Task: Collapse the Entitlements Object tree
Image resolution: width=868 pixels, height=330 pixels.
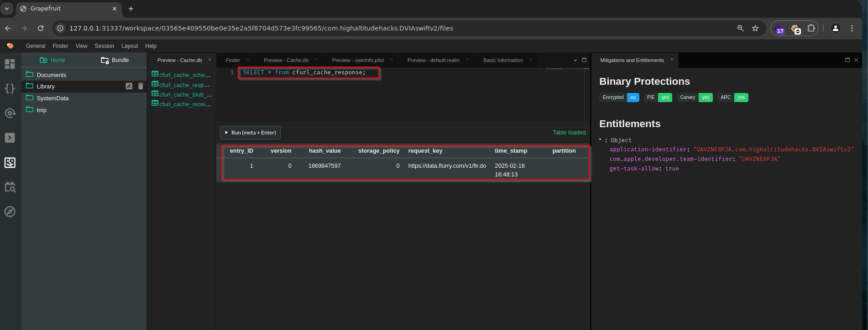Action: 600,140
